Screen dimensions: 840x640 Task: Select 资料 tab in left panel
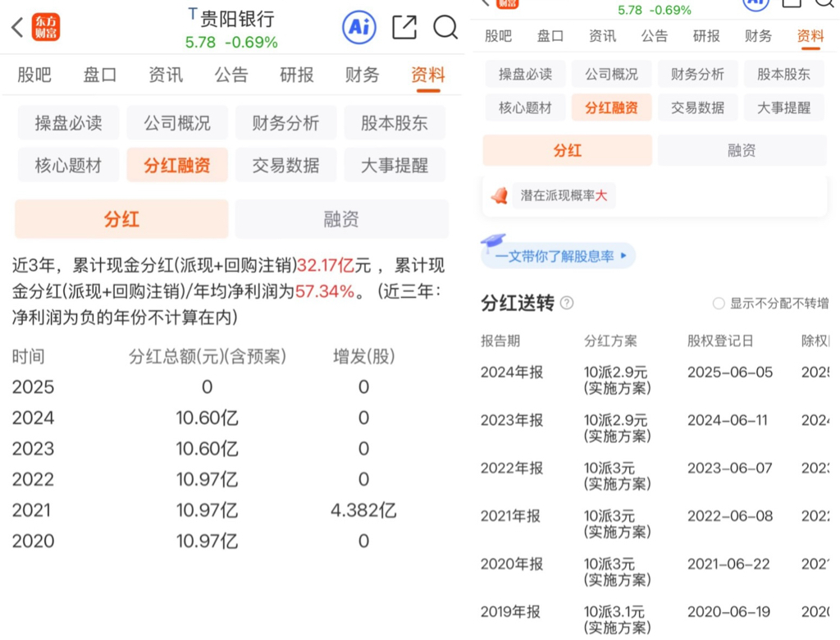point(428,75)
